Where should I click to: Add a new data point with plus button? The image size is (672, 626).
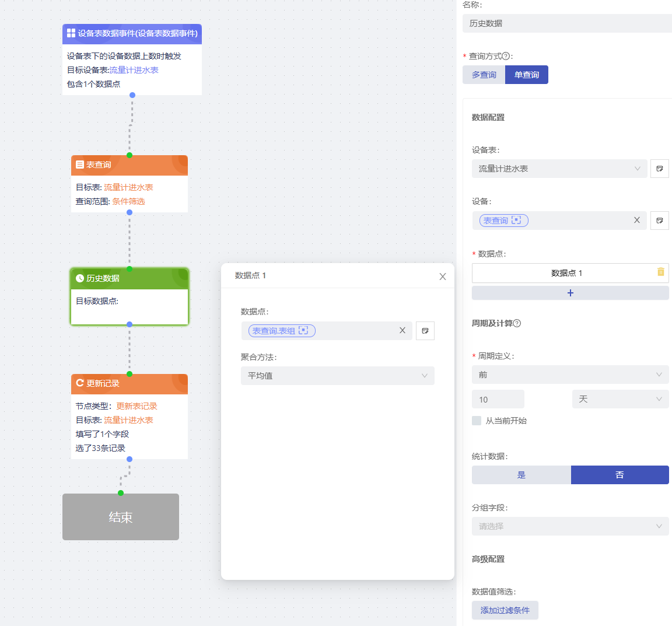570,293
